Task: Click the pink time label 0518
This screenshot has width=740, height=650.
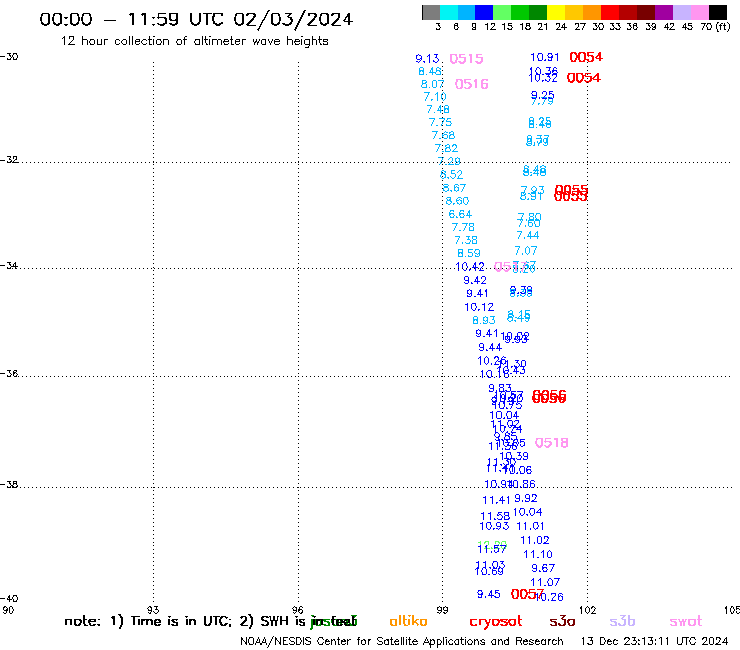Action: [551, 443]
